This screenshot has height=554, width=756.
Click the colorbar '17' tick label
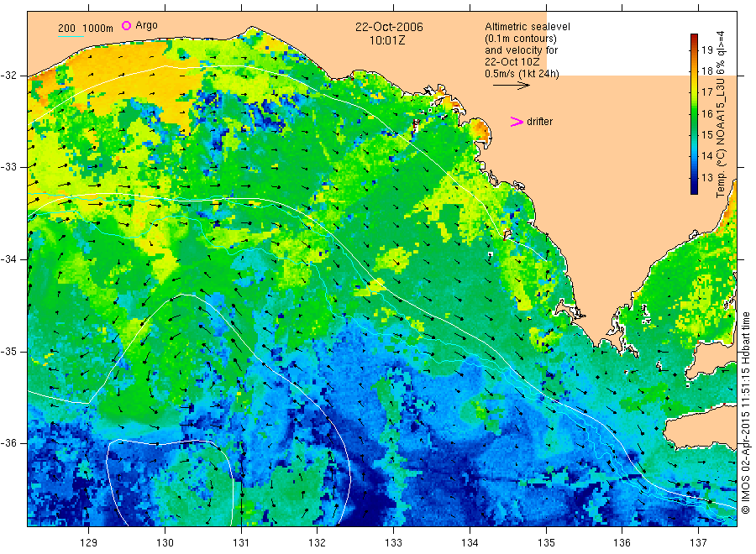click(x=706, y=92)
